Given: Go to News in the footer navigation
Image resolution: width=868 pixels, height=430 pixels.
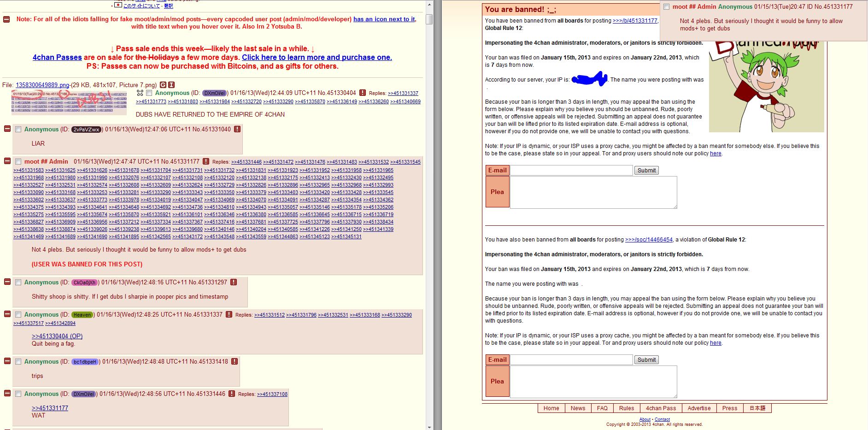Looking at the screenshot, I should [x=578, y=408].
